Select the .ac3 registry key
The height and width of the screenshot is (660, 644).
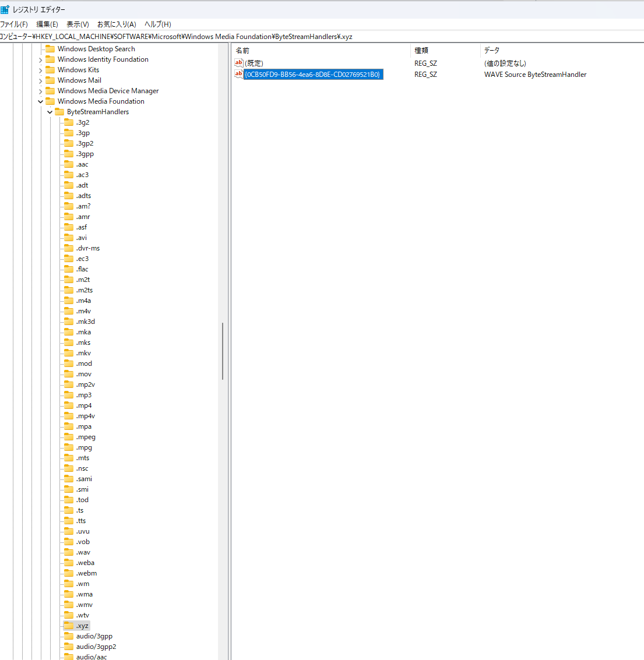point(83,175)
